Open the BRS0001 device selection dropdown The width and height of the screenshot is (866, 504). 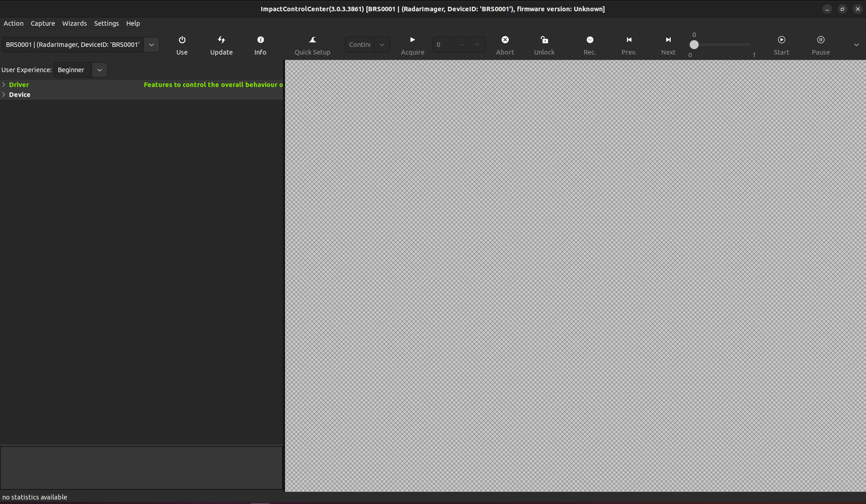coord(152,45)
